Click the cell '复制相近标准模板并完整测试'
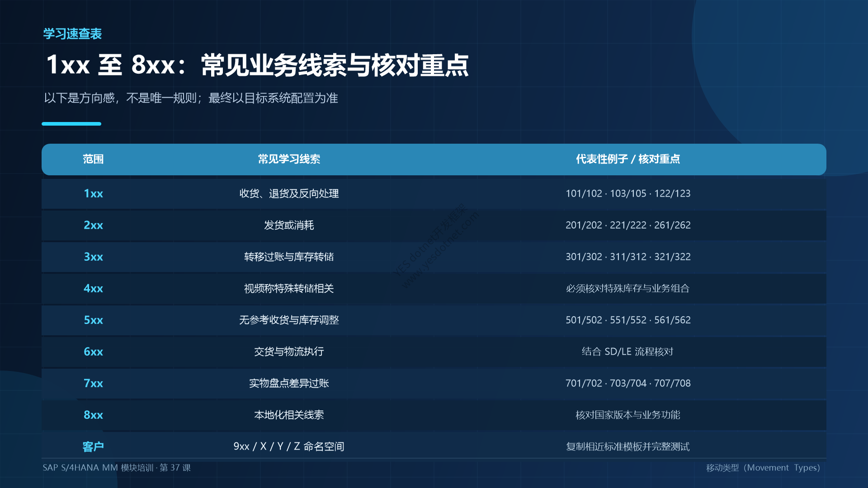 tap(628, 446)
